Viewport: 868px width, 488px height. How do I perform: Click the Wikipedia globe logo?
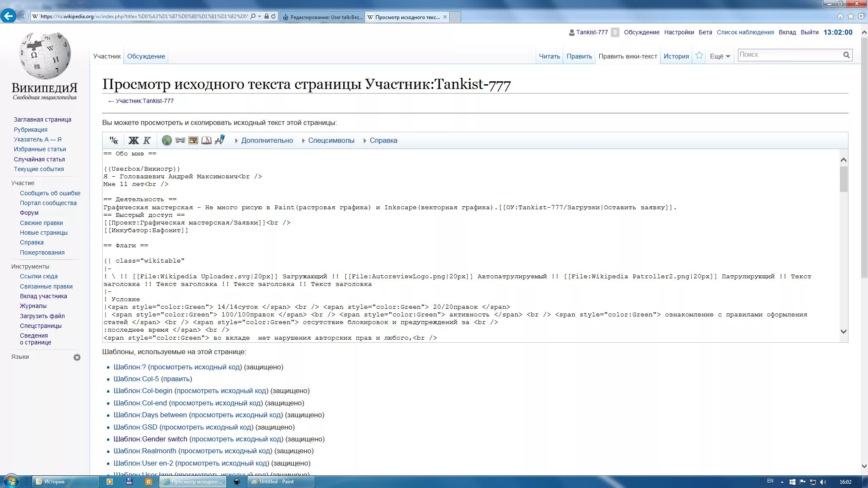point(45,55)
